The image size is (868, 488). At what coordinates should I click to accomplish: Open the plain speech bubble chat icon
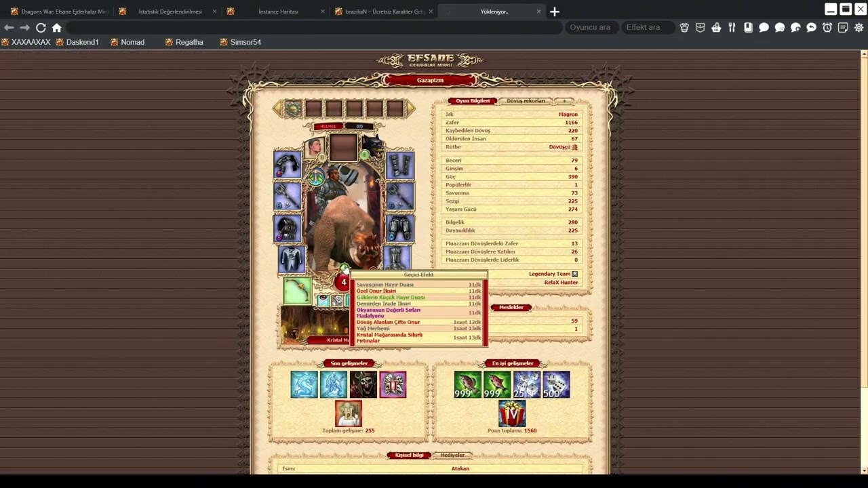click(764, 28)
